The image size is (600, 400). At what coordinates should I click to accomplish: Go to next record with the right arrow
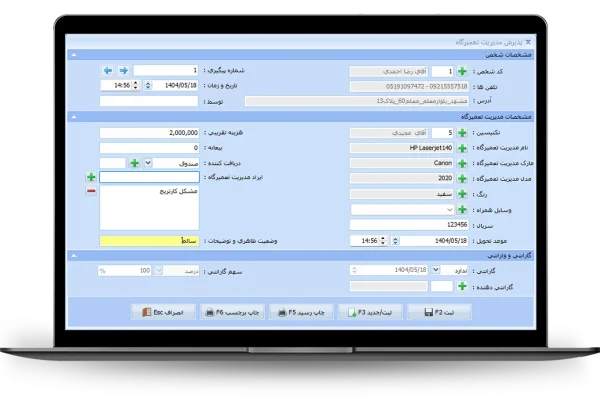coord(123,71)
